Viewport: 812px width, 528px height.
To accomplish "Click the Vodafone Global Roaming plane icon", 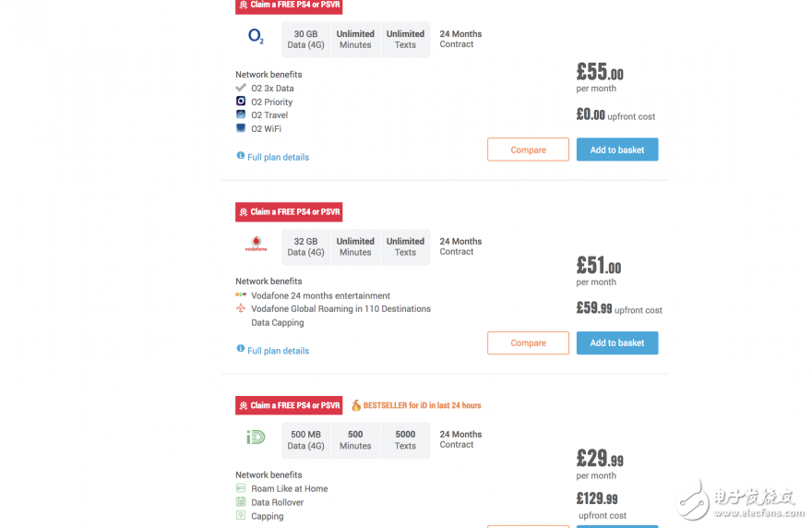I will click(241, 308).
